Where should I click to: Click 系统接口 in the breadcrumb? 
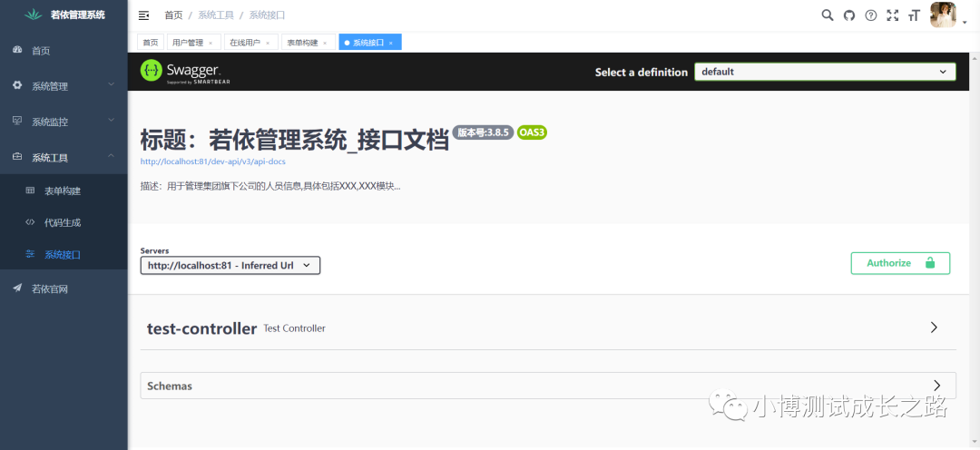267,15
